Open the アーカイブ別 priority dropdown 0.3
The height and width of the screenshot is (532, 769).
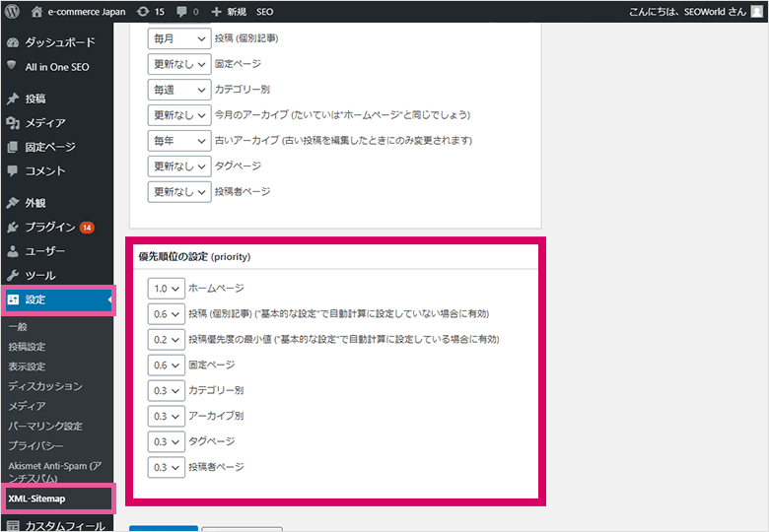[167, 416]
